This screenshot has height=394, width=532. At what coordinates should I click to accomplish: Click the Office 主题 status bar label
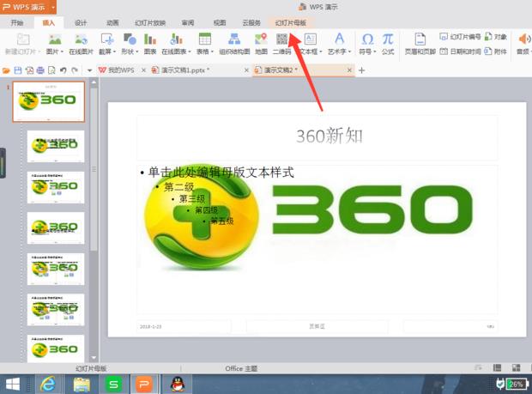point(241,368)
